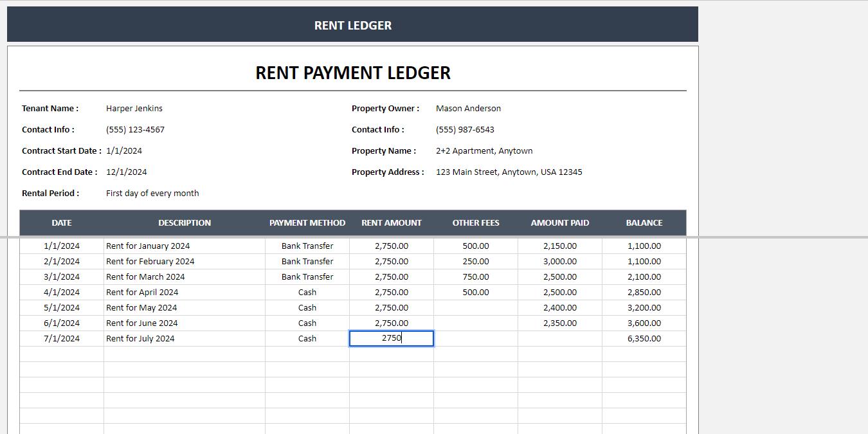Viewport: 868px width, 434px height.
Task: Select amount paid 2,150.00
Action: 560,246
